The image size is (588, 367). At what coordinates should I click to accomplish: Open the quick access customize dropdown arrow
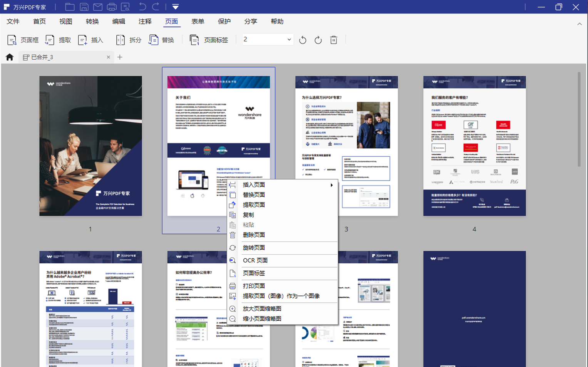click(x=176, y=7)
